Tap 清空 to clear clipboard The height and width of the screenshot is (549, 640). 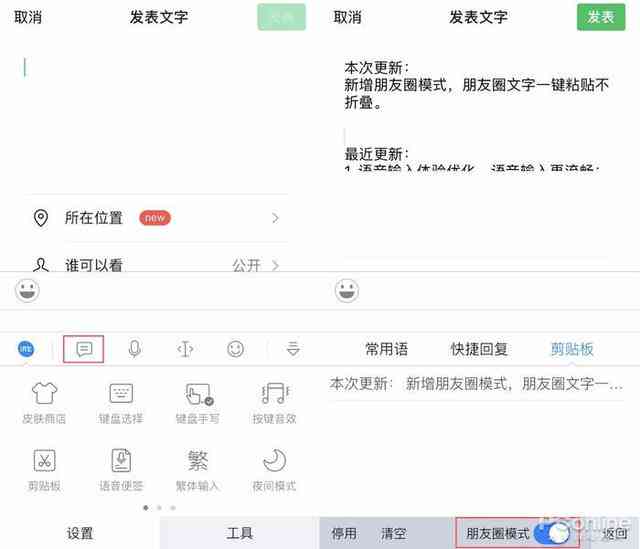[393, 533]
